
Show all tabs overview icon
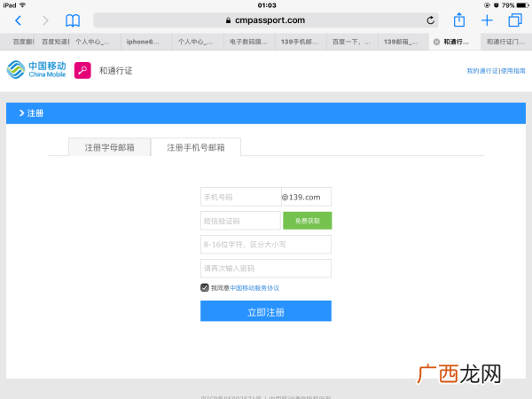515,20
